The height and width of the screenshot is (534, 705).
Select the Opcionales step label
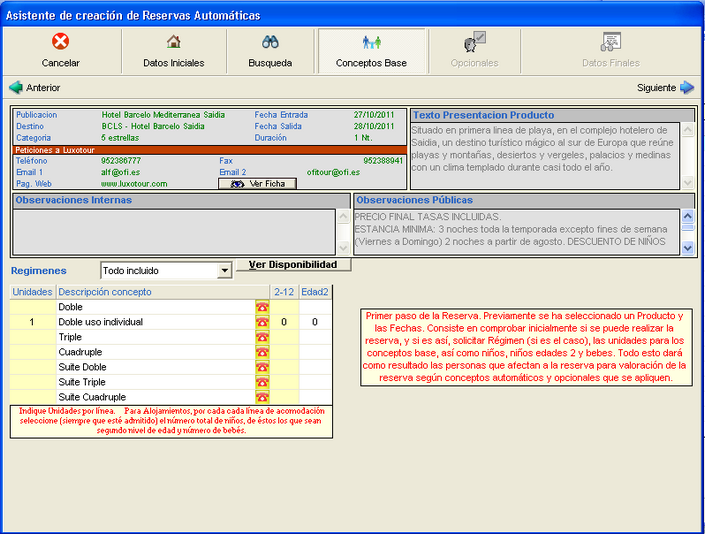[x=475, y=63]
